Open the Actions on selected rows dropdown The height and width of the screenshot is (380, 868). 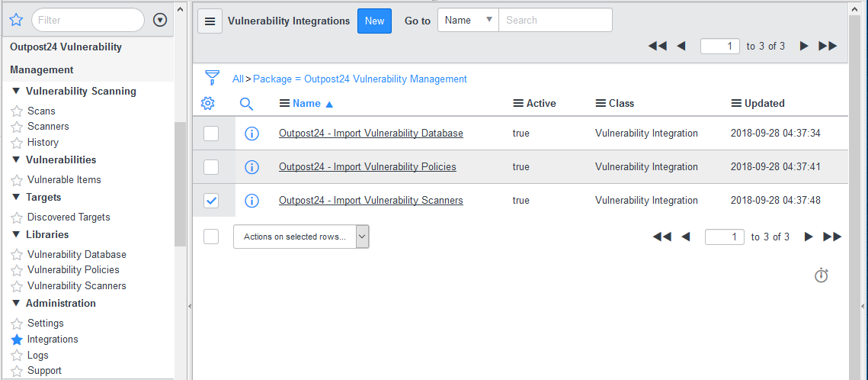click(x=301, y=237)
